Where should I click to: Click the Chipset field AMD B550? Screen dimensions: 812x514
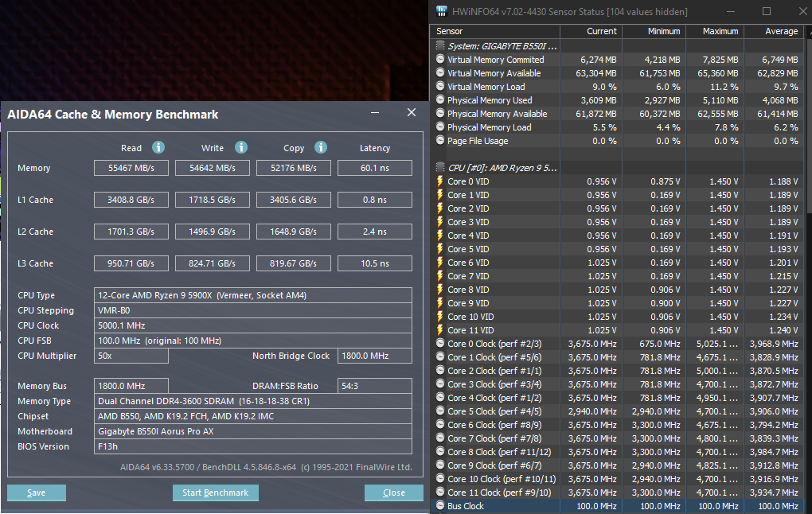point(252,416)
